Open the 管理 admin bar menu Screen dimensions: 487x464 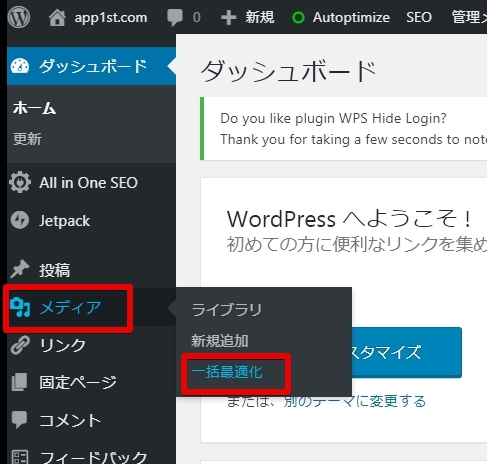click(469, 17)
